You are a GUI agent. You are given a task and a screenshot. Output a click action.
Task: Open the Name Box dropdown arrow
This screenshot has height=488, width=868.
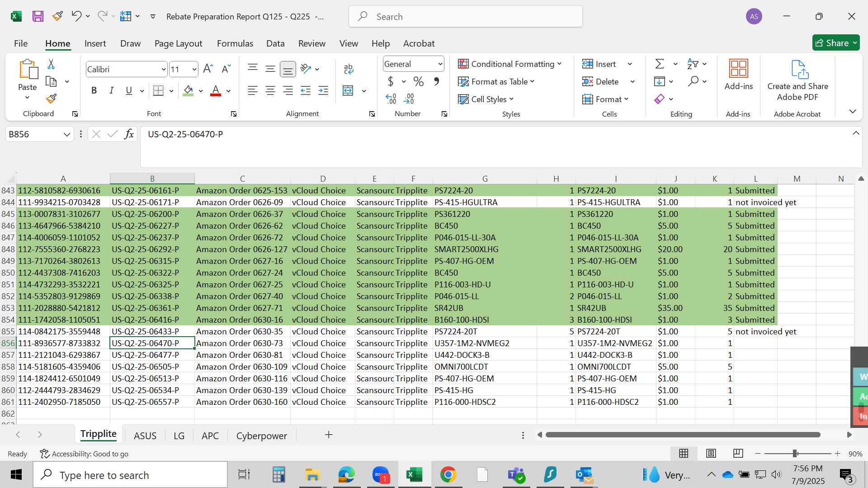pyautogui.click(x=67, y=135)
